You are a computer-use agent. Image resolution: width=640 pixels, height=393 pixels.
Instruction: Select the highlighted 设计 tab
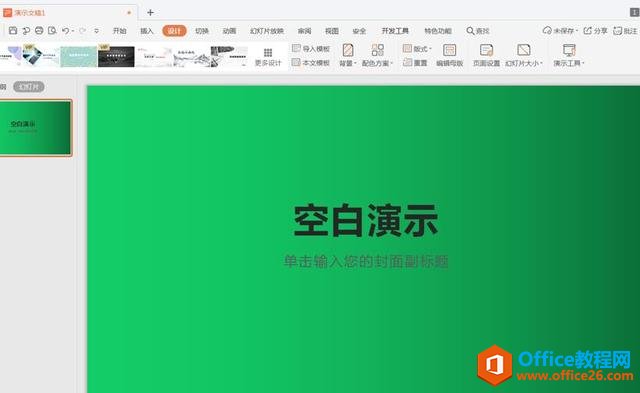click(174, 31)
